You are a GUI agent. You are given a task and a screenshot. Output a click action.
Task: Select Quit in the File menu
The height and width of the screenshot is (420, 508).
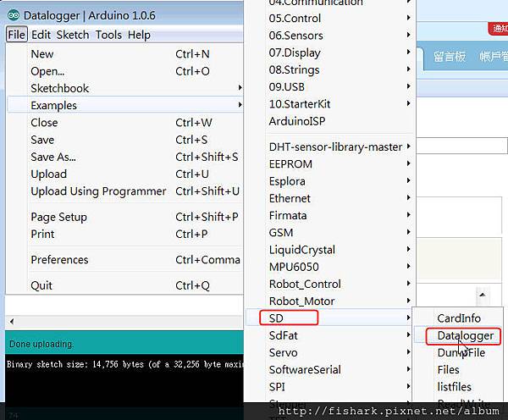(x=124, y=285)
